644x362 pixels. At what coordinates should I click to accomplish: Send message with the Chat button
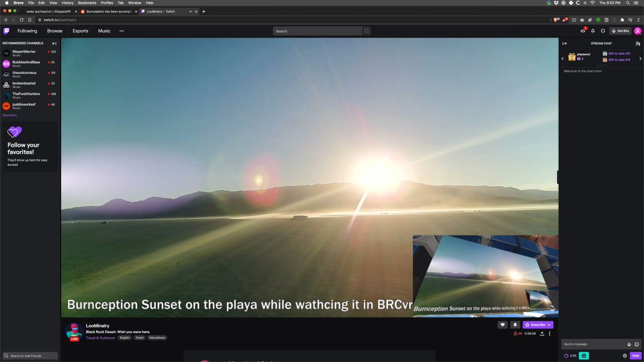pyautogui.click(x=635, y=356)
